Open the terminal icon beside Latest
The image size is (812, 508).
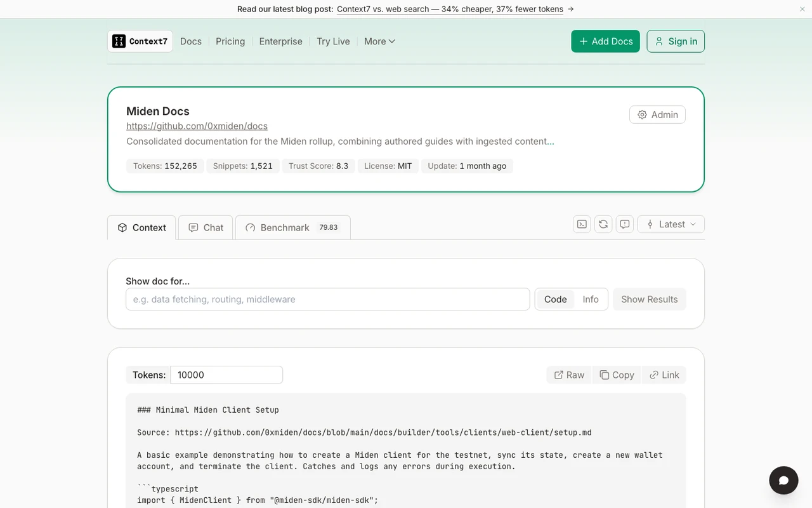(x=582, y=224)
